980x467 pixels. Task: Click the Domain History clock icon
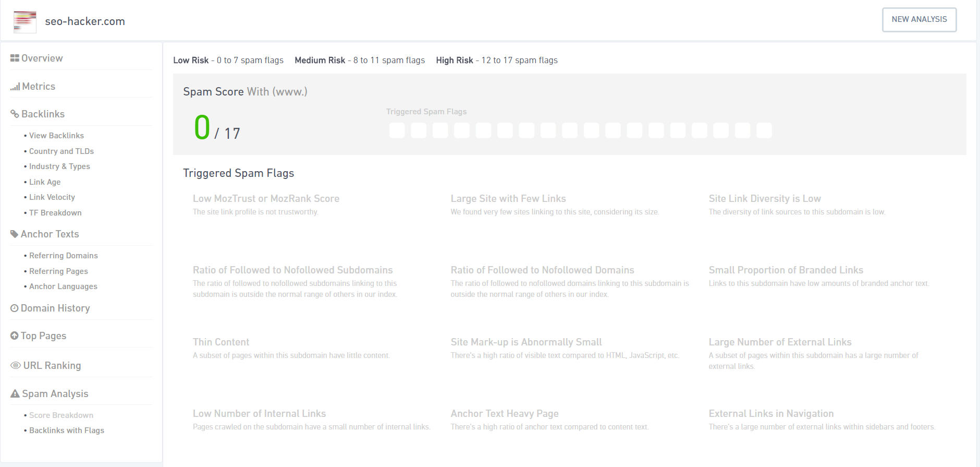pos(15,308)
